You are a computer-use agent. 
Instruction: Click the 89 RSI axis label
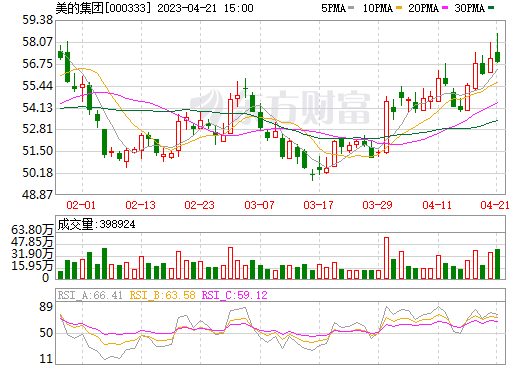pos(46,307)
